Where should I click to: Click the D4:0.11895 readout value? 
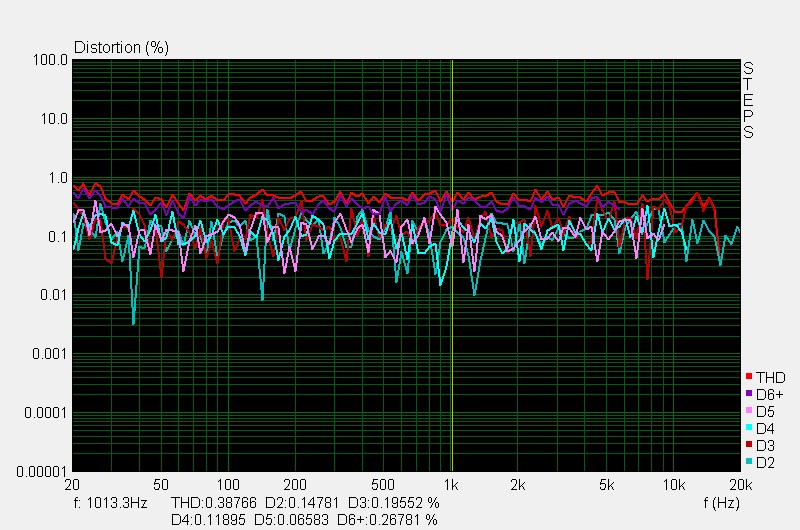coord(208,520)
